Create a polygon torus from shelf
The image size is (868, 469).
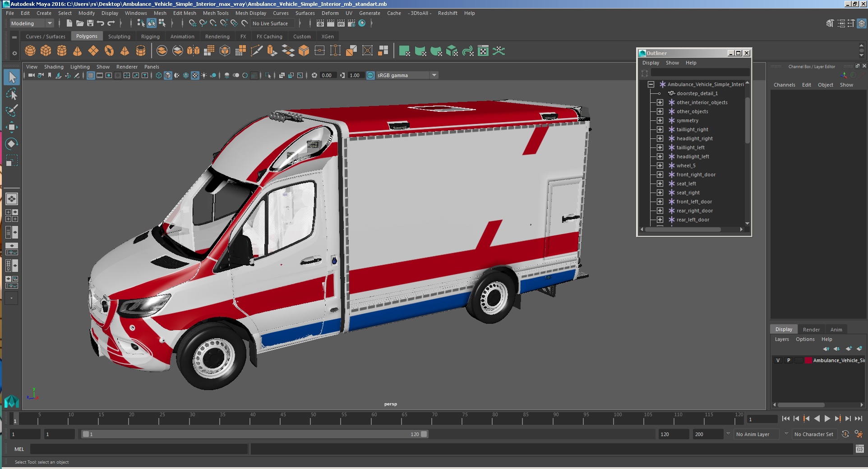pyautogui.click(x=109, y=51)
